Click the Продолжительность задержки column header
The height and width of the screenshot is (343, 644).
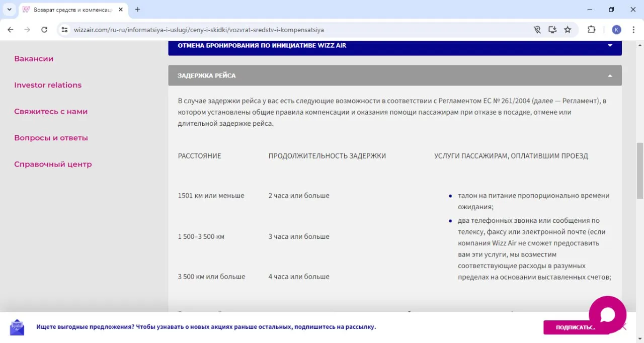(x=327, y=156)
